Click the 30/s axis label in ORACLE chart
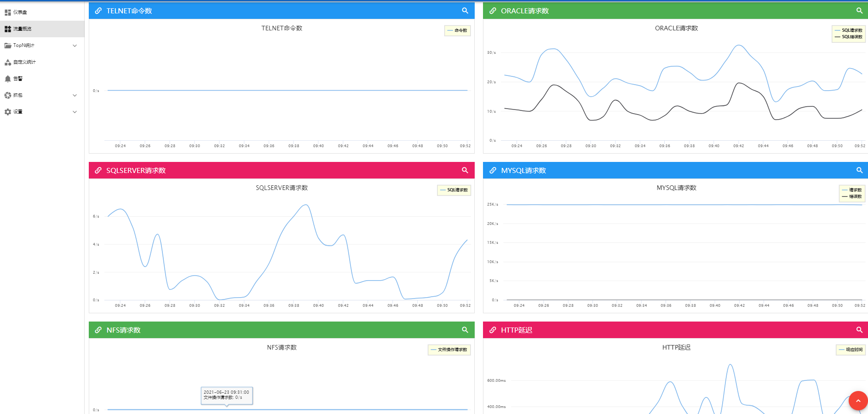Screen dimensions: 868x414 pos(492,52)
